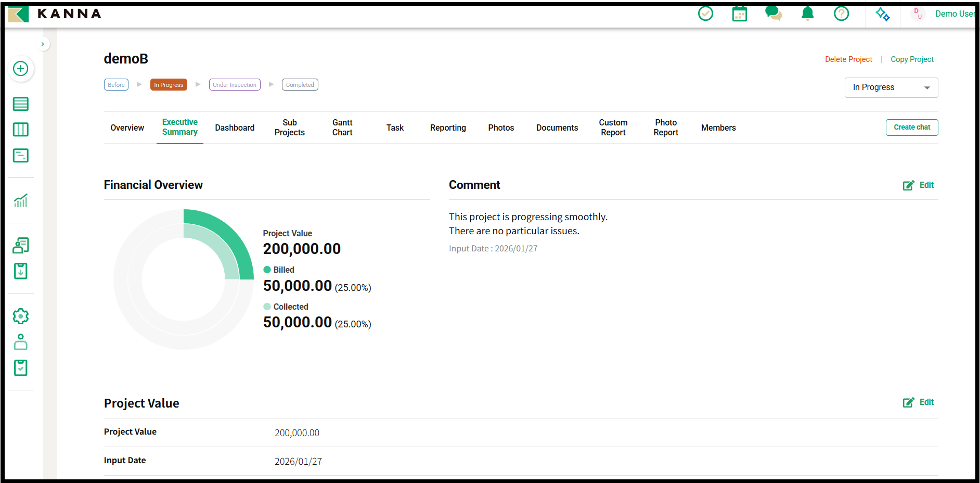Click the green plus create icon
Viewport: 980px width, 483px height.
click(21, 69)
